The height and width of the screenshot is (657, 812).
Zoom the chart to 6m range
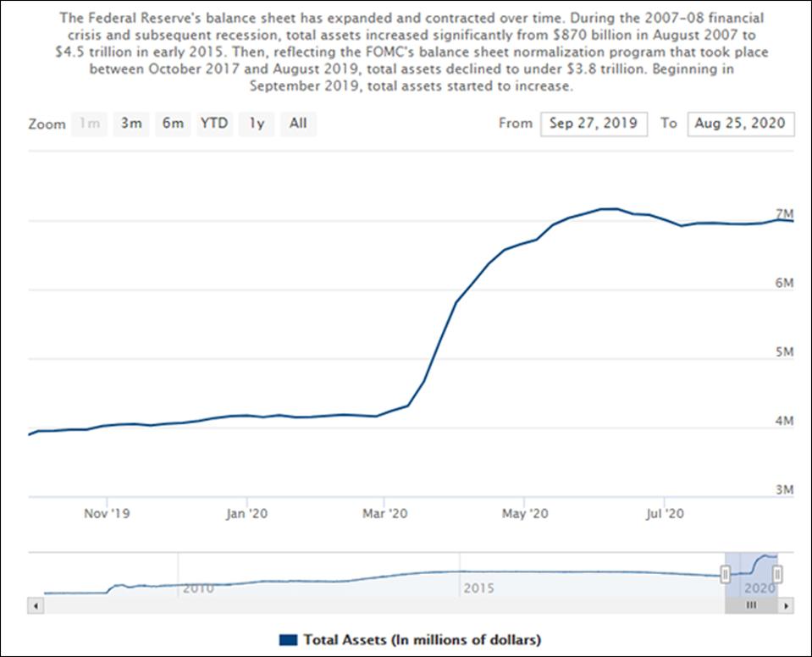click(x=173, y=124)
